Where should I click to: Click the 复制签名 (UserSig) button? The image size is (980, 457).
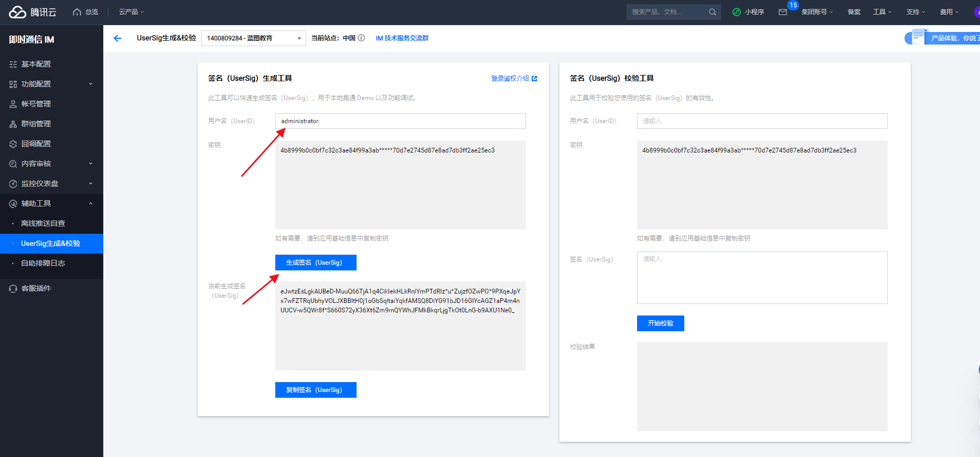pyautogui.click(x=316, y=390)
